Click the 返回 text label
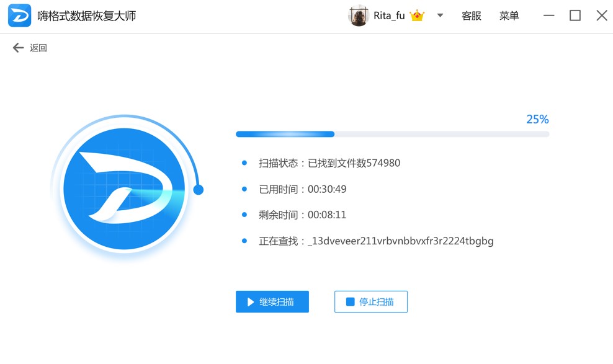613x364 pixels. tap(37, 47)
